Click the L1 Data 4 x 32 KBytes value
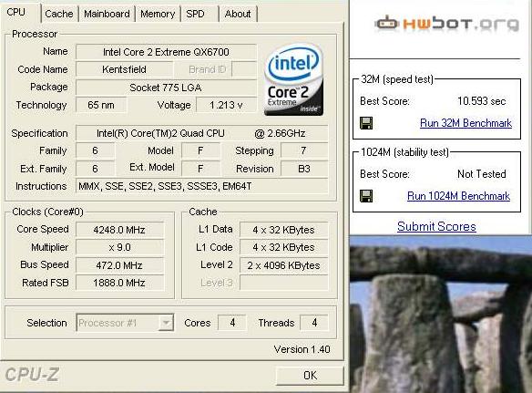 (283, 230)
